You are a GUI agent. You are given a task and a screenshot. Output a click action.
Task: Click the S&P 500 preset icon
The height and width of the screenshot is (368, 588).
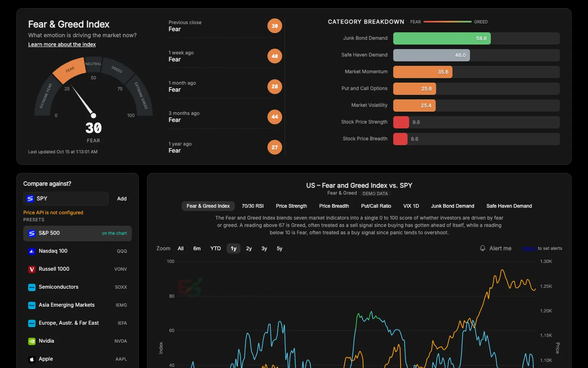point(32,233)
